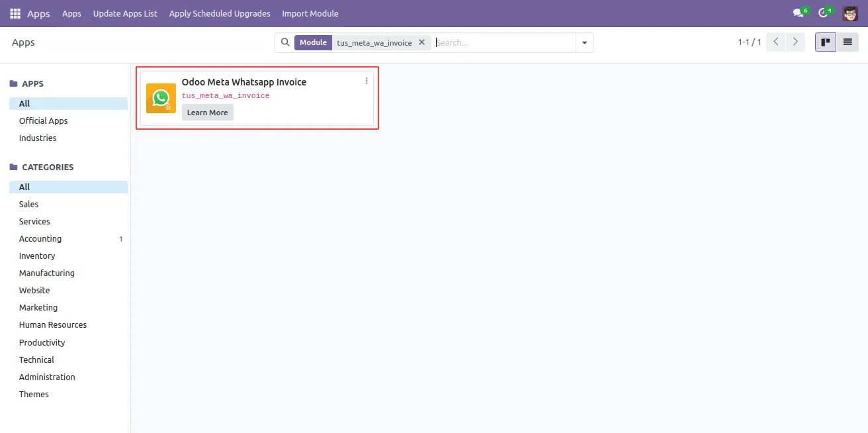
Task: Click the Odoo Meta Whatsapp Invoice app icon
Action: pos(161,98)
